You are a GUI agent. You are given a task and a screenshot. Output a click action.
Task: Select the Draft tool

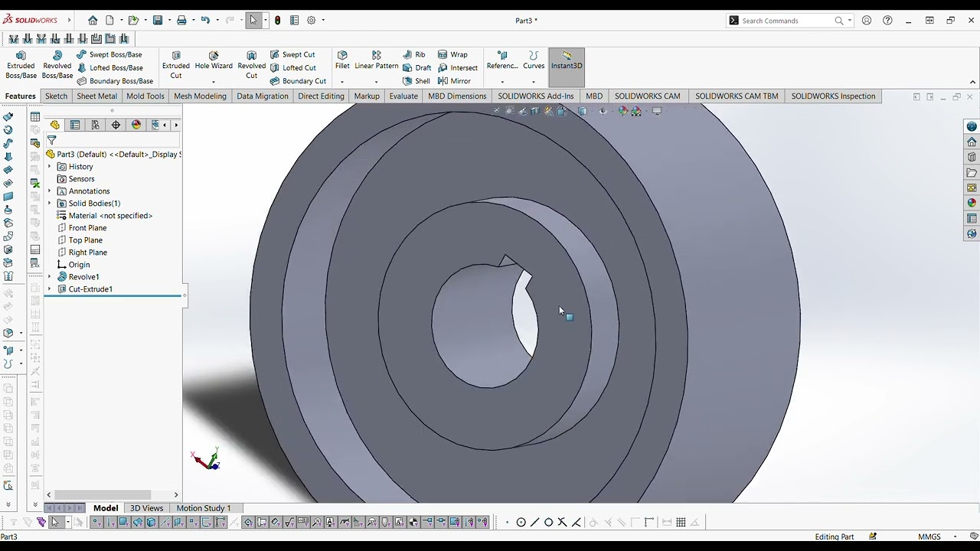pos(417,67)
